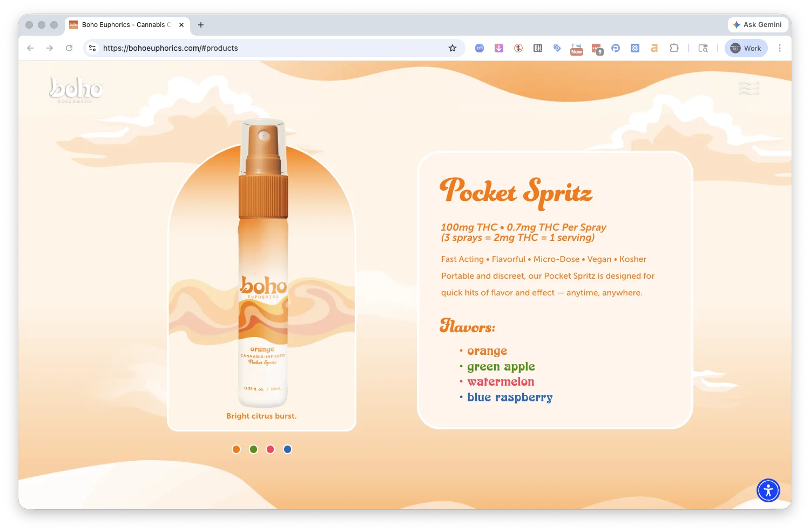Click the Boho Euphorics logo

pos(76,89)
